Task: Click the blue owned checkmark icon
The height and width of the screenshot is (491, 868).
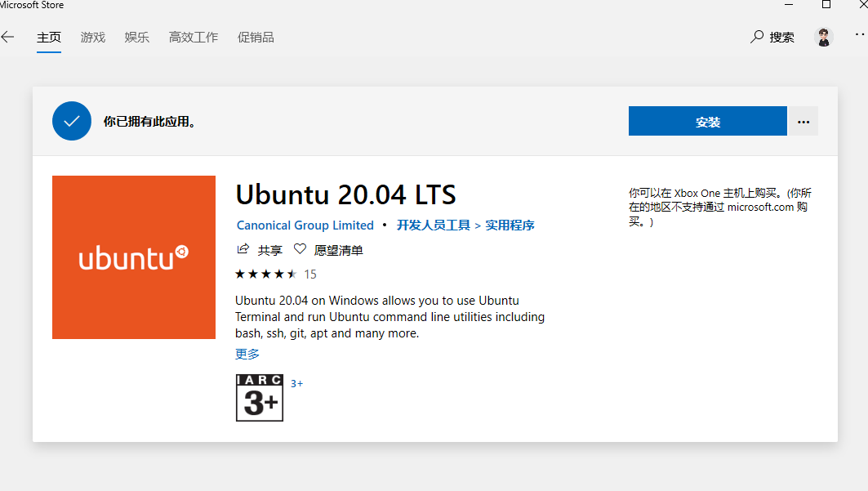Action: pyautogui.click(x=72, y=121)
